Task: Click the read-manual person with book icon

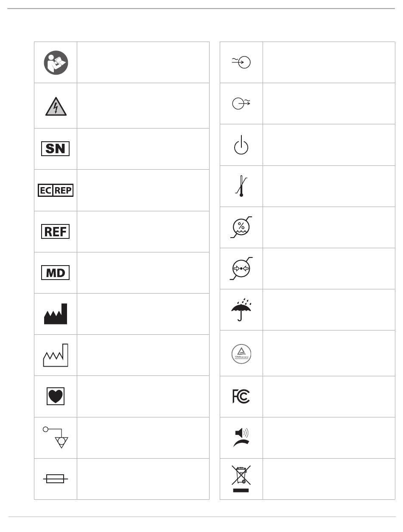Action: (56, 62)
